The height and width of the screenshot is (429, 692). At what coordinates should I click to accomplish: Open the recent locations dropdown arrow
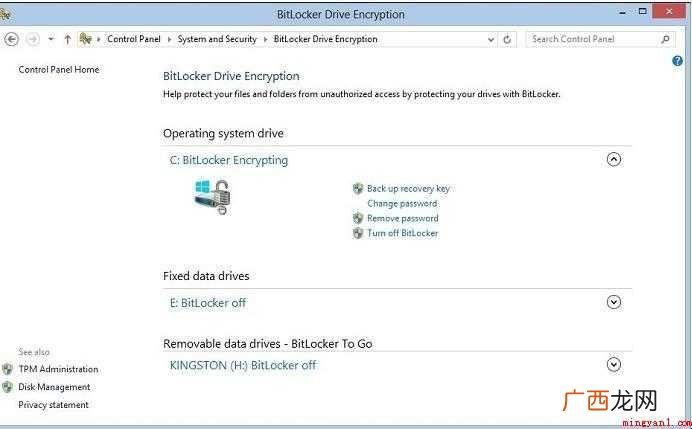[x=51, y=39]
